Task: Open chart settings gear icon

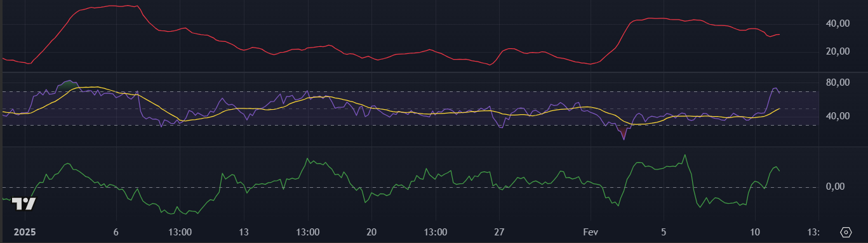Action: pos(846,232)
